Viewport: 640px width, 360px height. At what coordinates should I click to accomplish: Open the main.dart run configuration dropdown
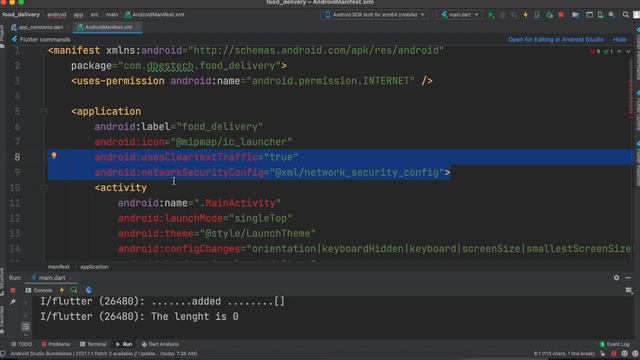460,15
